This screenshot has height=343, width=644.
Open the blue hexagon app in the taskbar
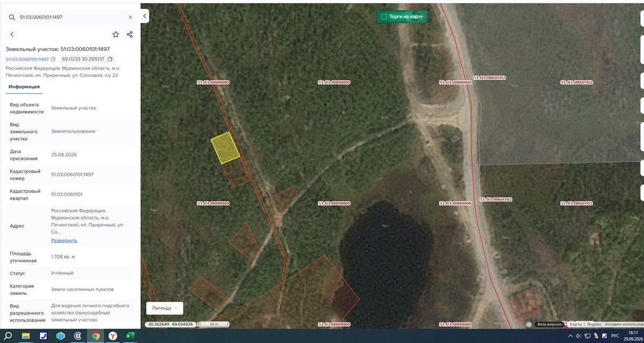point(61,336)
